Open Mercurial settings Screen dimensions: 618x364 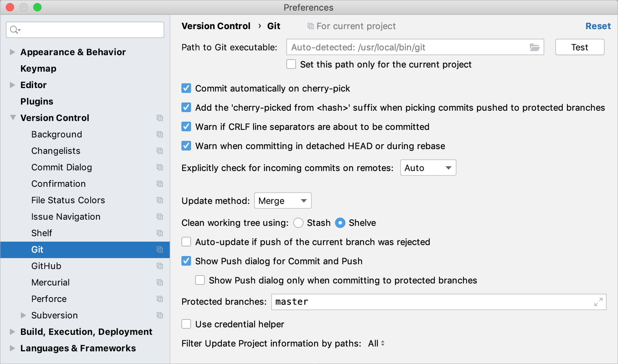click(50, 282)
